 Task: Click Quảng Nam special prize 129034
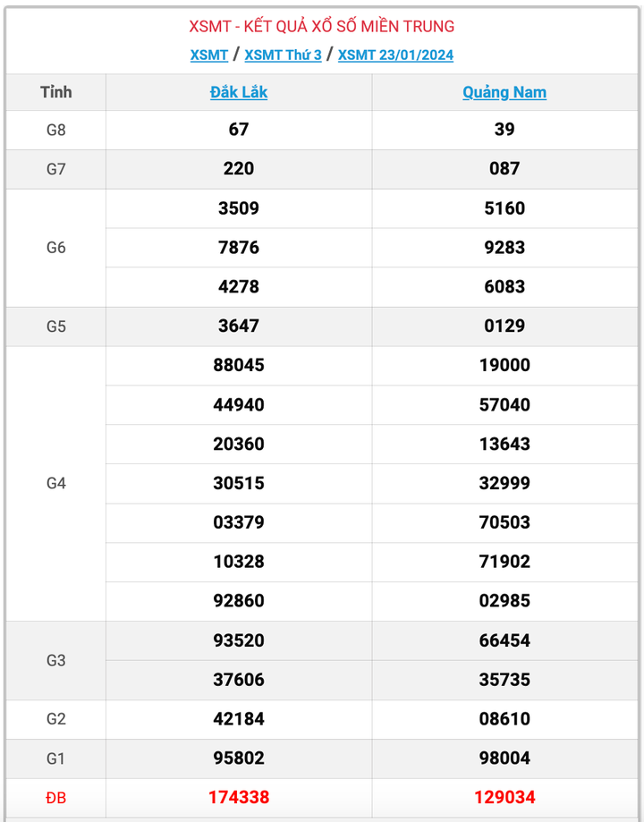pos(504,797)
